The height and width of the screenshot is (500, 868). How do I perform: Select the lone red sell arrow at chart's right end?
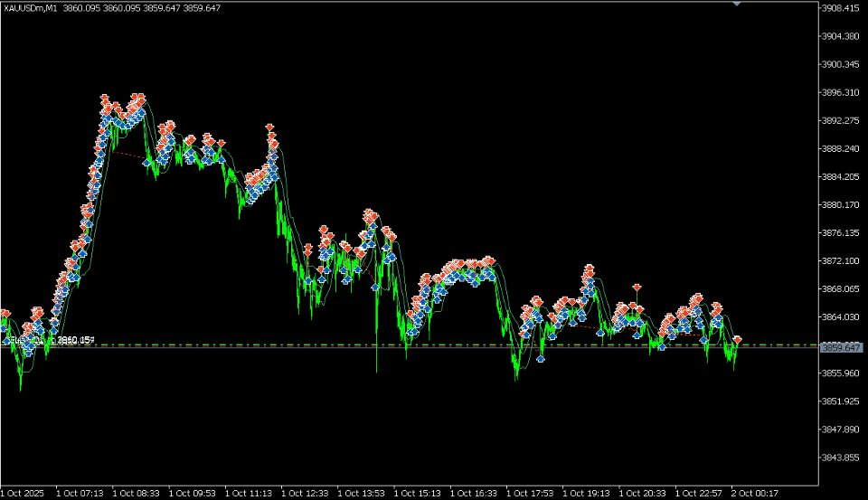pos(738,339)
